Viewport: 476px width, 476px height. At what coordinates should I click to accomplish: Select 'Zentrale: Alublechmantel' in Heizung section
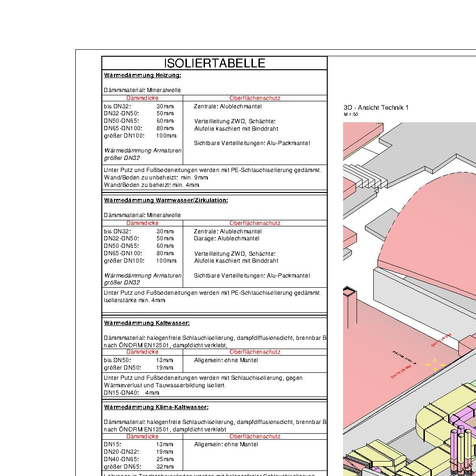coord(228,106)
